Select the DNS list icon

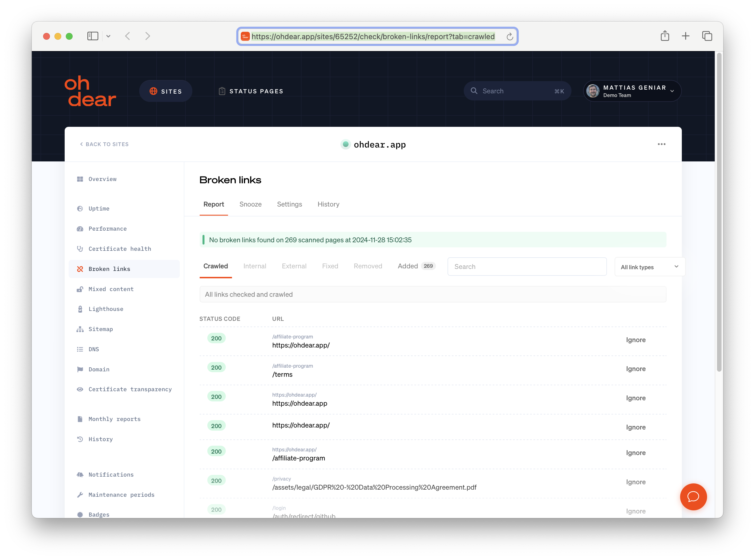click(x=80, y=349)
